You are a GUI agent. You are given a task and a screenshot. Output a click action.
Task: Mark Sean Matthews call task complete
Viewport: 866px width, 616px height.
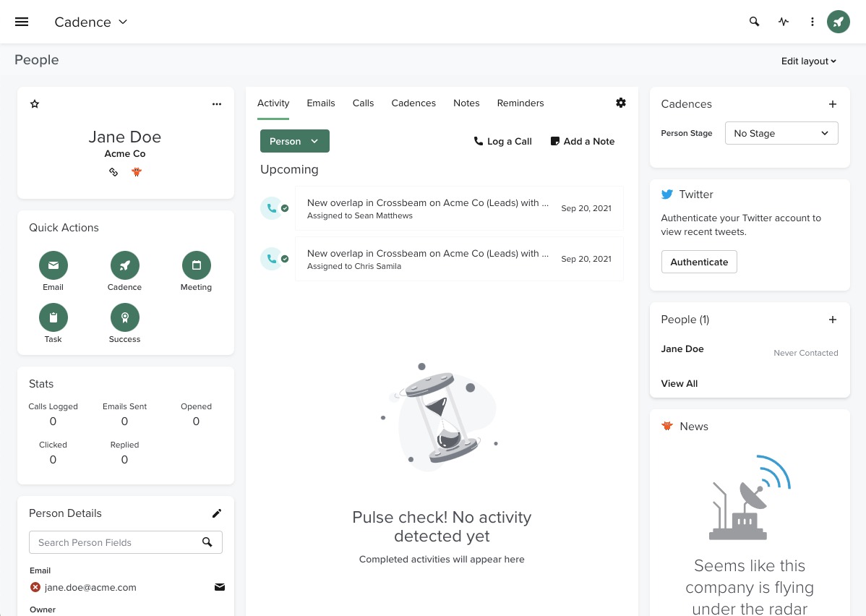pos(285,208)
